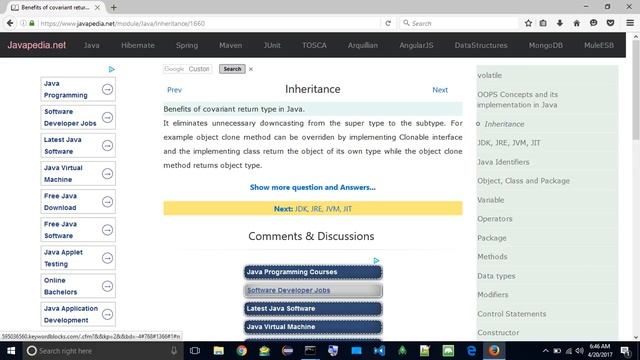640x360 pixels.
Task: Open Data types sidebar topic
Action: 496,276
